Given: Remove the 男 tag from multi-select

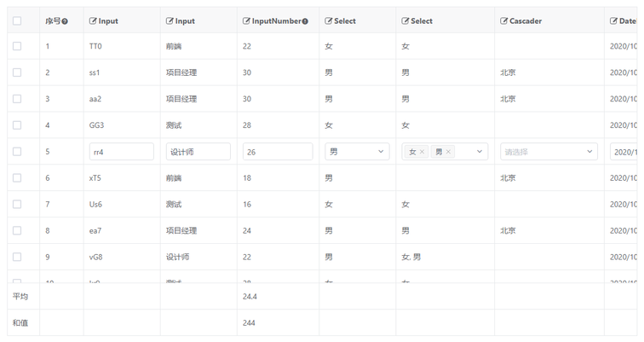Looking at the screenshot, I should coord(449,152).
